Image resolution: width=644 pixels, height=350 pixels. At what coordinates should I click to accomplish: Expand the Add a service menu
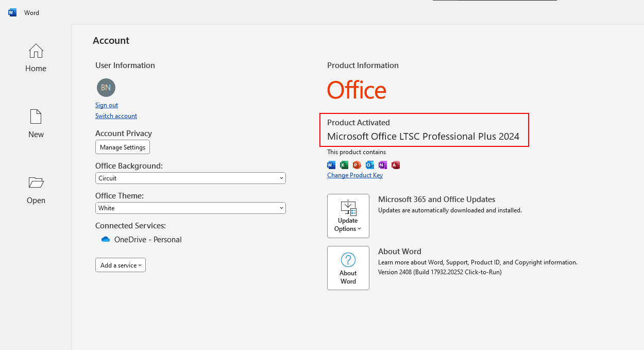pos(121,265)
